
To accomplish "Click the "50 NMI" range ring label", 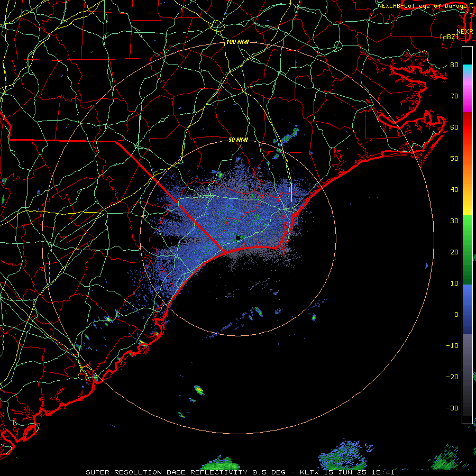I will point(238,140).
